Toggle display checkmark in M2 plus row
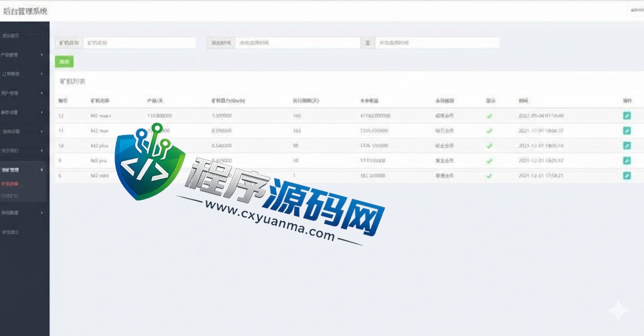 (489, 146)
